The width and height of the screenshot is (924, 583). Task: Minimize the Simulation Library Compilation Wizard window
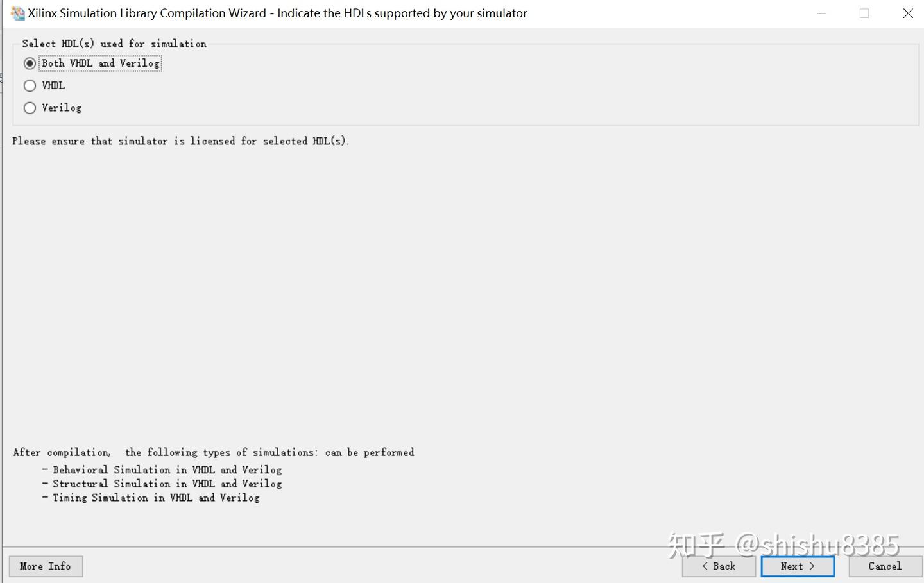tap(821, 13)
